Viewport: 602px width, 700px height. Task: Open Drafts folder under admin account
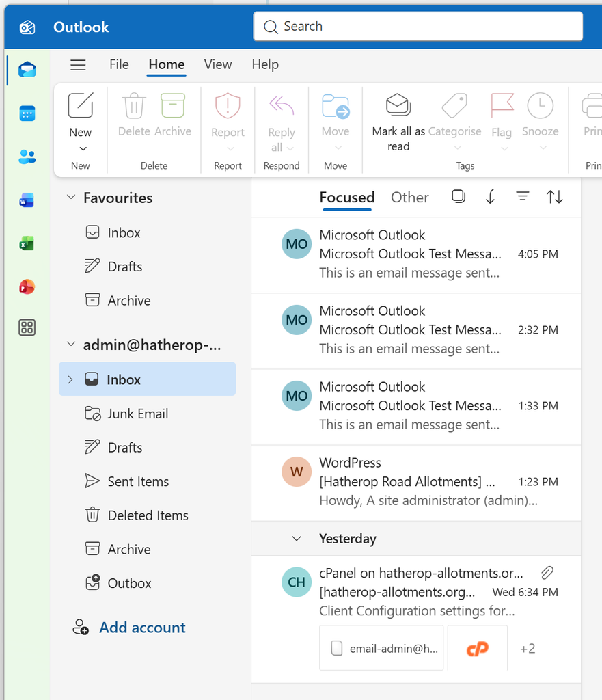[148, 447]
